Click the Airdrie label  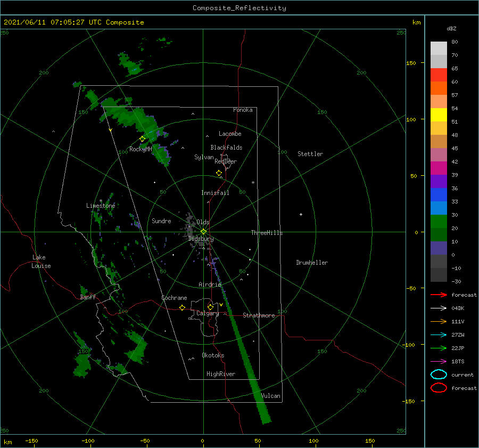click(210, 284)
